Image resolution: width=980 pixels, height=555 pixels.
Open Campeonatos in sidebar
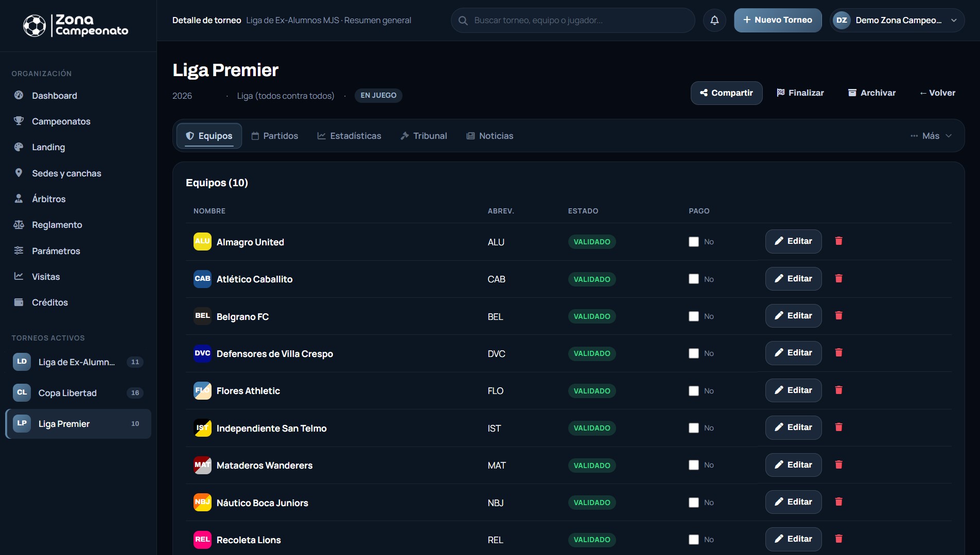78,121
